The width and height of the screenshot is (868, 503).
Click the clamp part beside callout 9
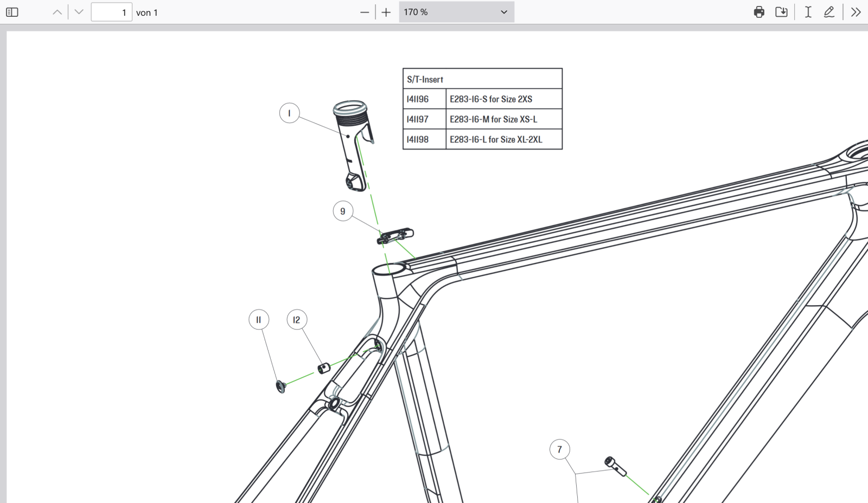click(395, 236)
